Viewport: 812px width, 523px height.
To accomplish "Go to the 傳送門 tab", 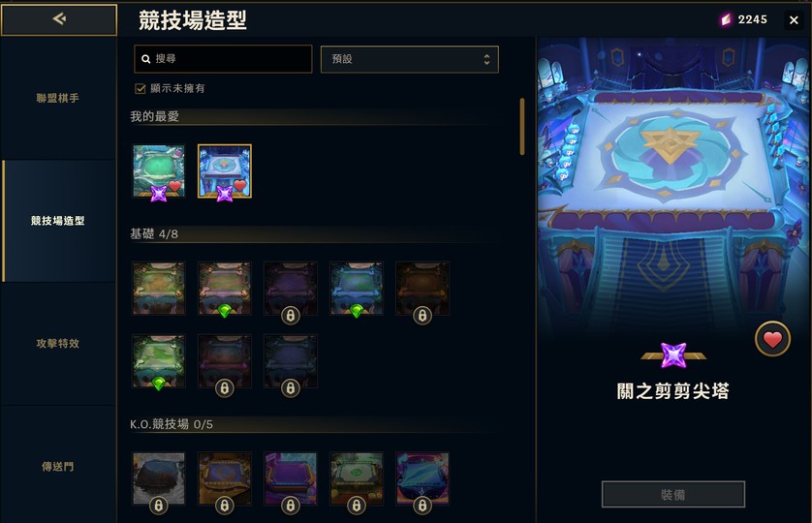I will click(57, 467).
